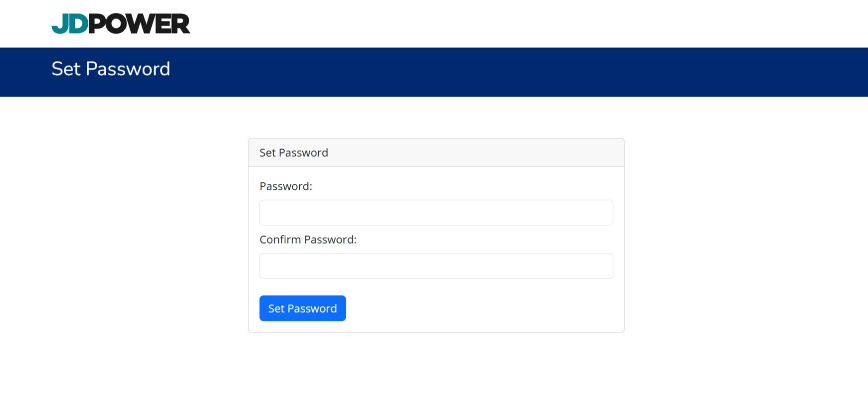Click the Set Password card header text
The height and width of the screenshot is (400, 868).
click(293, 153)
